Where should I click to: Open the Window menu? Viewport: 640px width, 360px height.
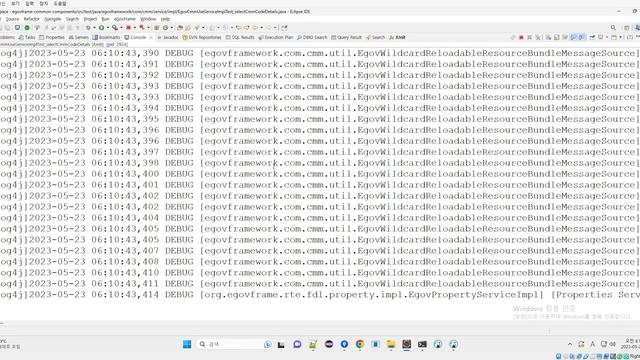click(148, 19)
